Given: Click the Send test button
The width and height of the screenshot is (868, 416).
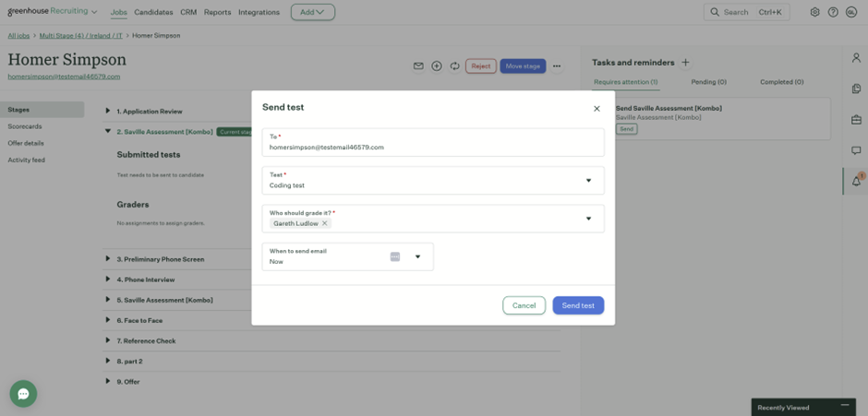Looking at the screenshot, I should point(578,305).
